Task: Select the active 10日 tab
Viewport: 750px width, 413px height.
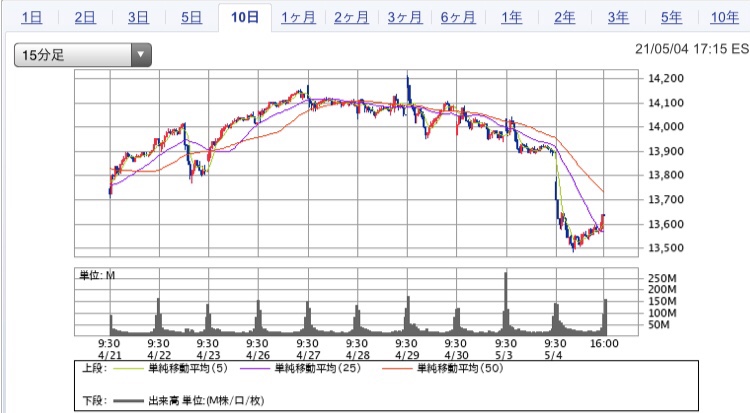Action: (x=245, y=17)
